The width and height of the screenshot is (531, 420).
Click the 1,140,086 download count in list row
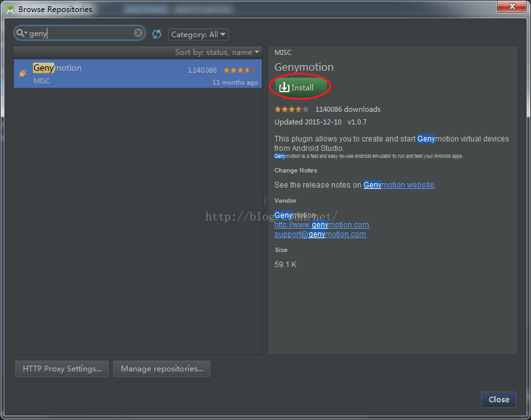pos(202,70)
